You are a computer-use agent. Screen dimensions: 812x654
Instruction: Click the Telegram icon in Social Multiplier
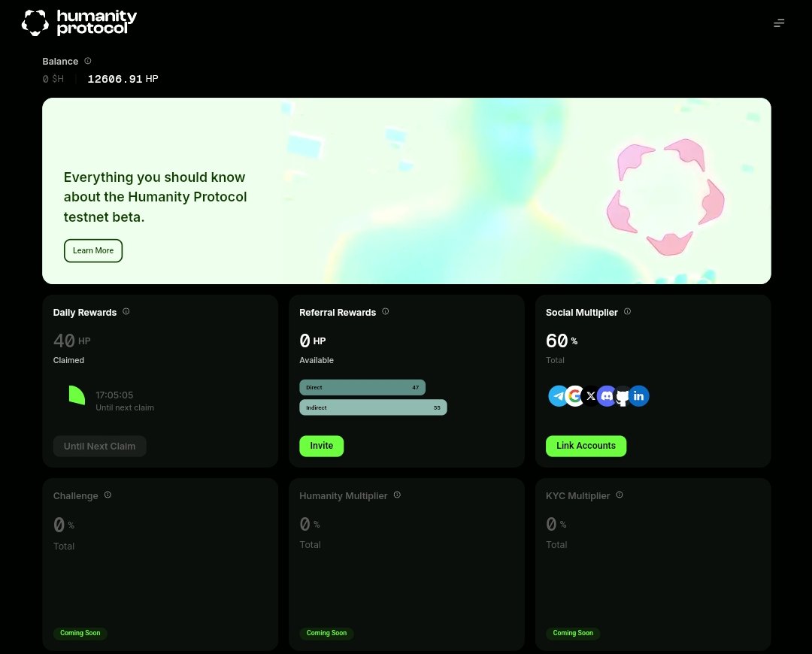click(x=559, y=396)
